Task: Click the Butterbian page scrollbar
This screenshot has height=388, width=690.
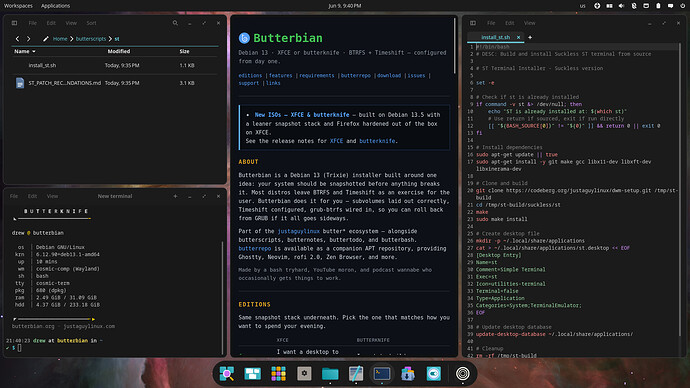Action: (x=455, y=46)
